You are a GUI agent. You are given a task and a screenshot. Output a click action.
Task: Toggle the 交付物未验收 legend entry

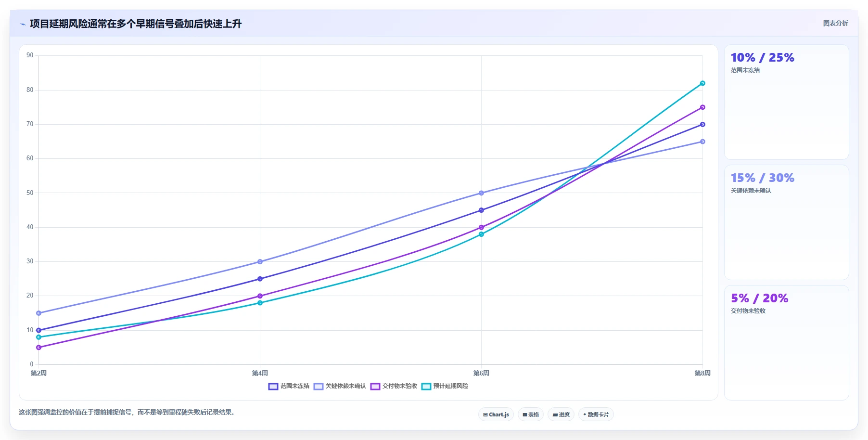[x=394, y=386]
